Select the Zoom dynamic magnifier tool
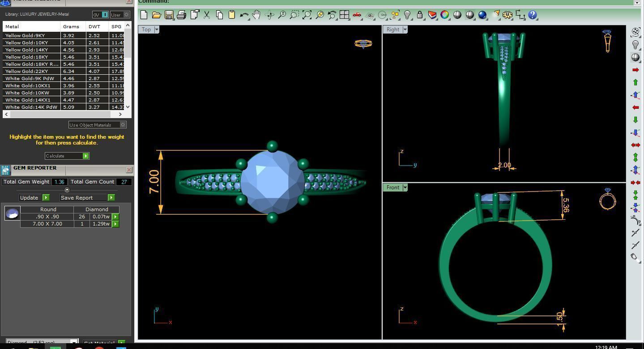This screenshot has height=349, width=644. 282,15
